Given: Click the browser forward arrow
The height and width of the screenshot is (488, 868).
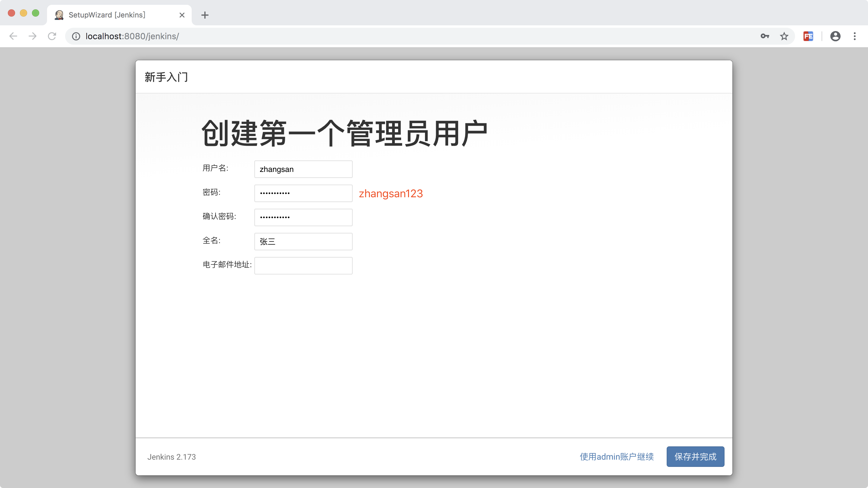Looking at the screenshot, I should tap(33, 36).
